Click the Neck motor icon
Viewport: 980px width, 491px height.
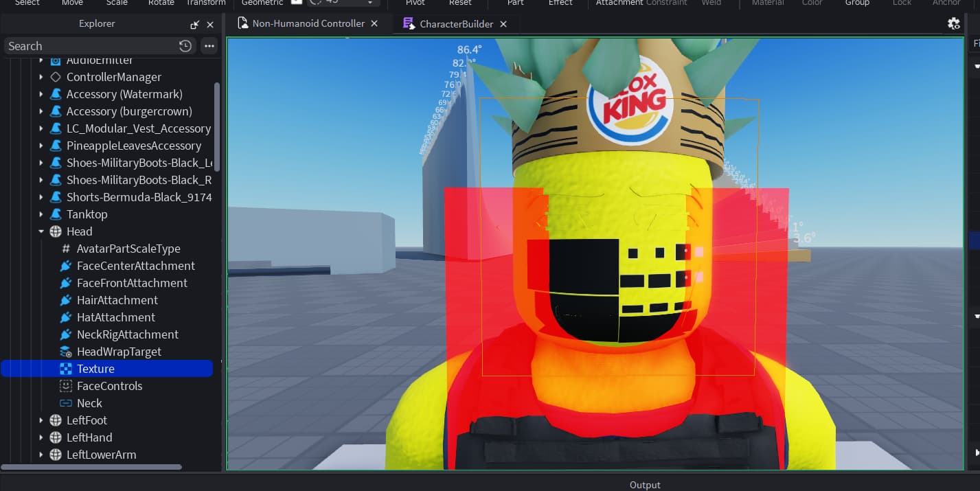point(66,403)
